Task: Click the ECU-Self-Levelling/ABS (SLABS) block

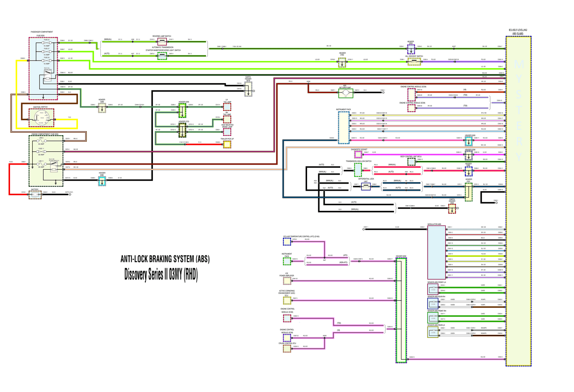Action: pos(518,201)
